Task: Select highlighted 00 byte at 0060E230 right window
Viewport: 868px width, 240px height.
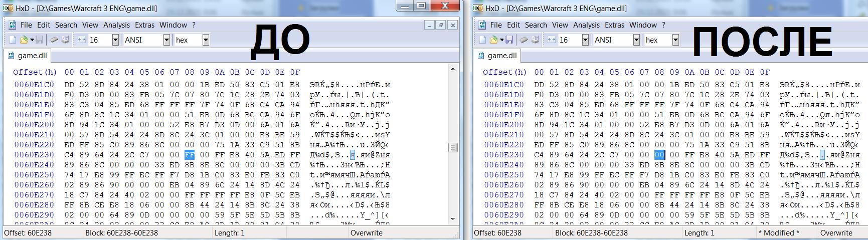Action: 659,155
